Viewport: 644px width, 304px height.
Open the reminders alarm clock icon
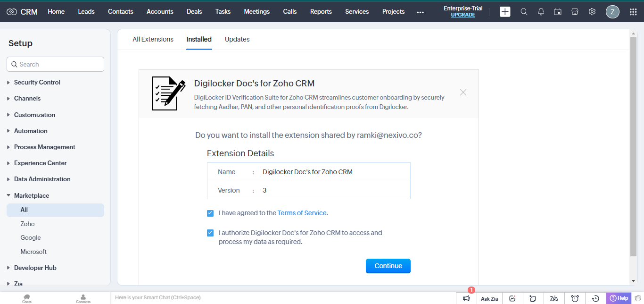pos(575,298)
